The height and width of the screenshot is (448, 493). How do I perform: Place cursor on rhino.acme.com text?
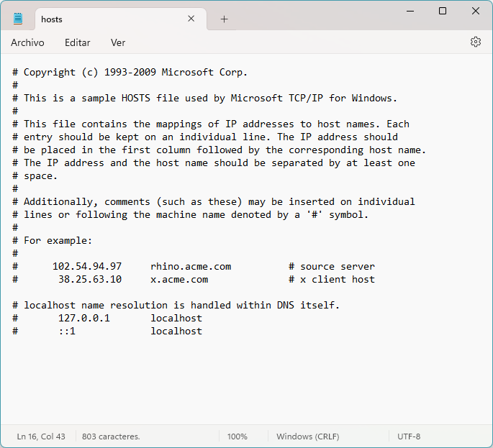click(x=191, y=266)
